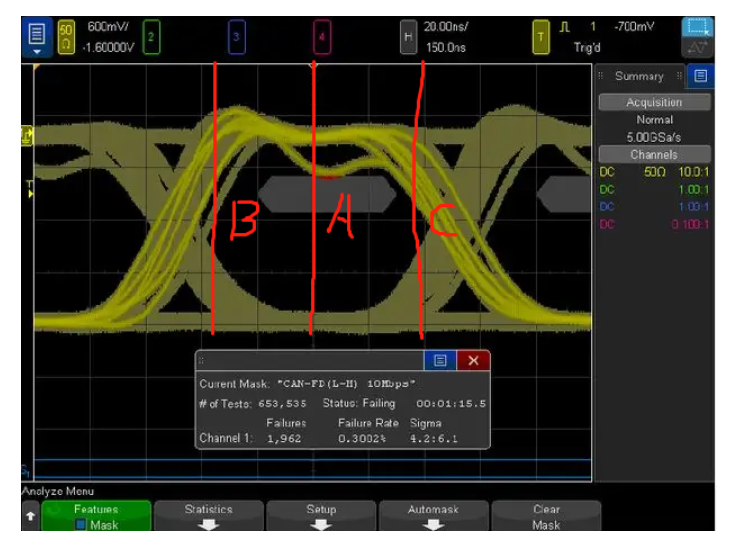Click the Sigma value in the dialog
The image size is (731, 545).
434,438
